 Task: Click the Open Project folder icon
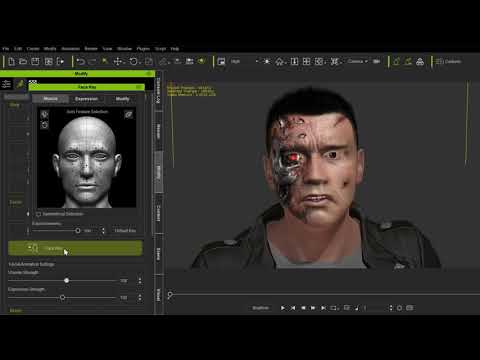tap(23, 62)
